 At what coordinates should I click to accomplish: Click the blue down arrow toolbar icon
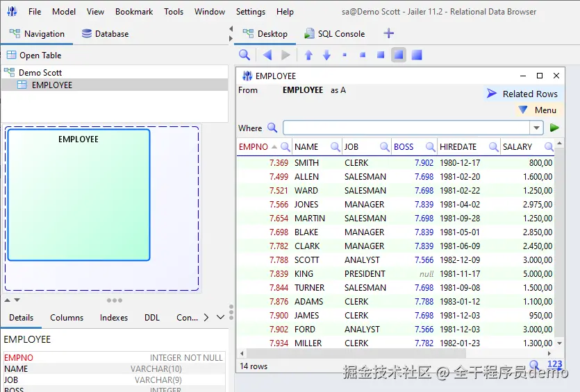(326, 55)
